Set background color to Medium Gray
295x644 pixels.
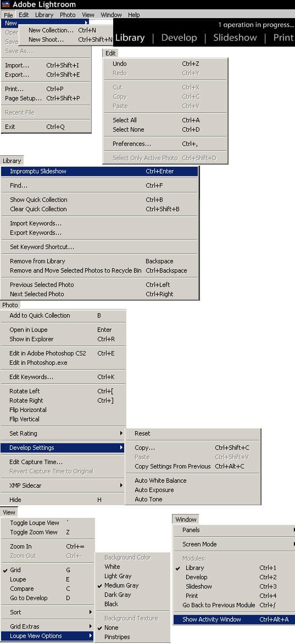(132, 585)
